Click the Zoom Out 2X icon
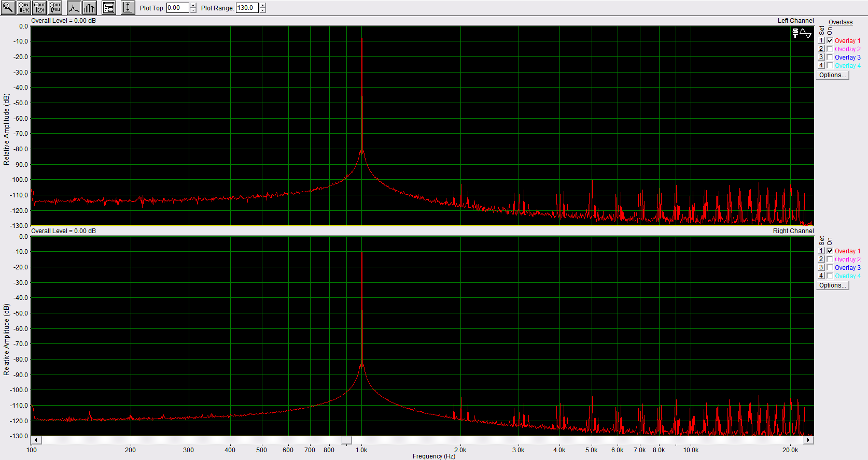This screenshot has height=460, width=868. point(39,8)
